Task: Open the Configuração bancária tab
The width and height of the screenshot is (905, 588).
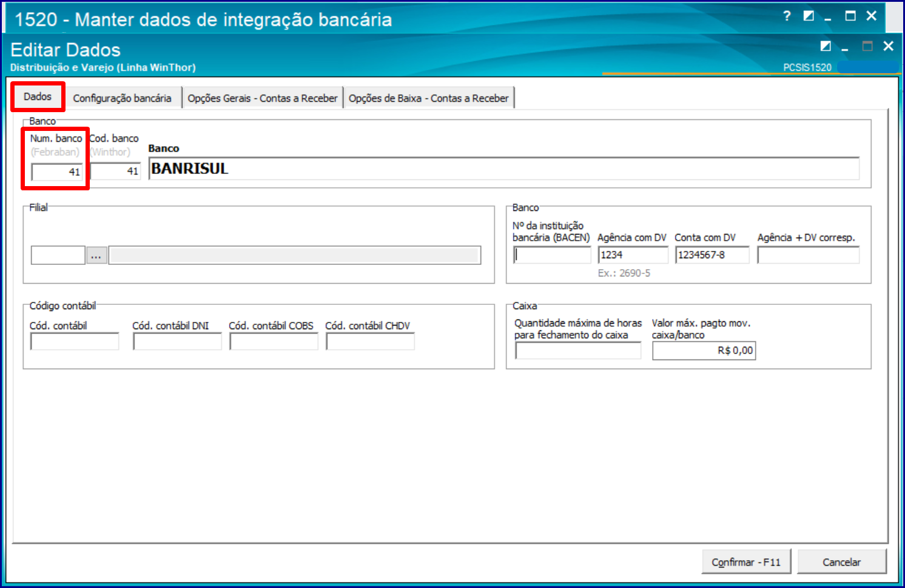Action: (x=122, y=98)
